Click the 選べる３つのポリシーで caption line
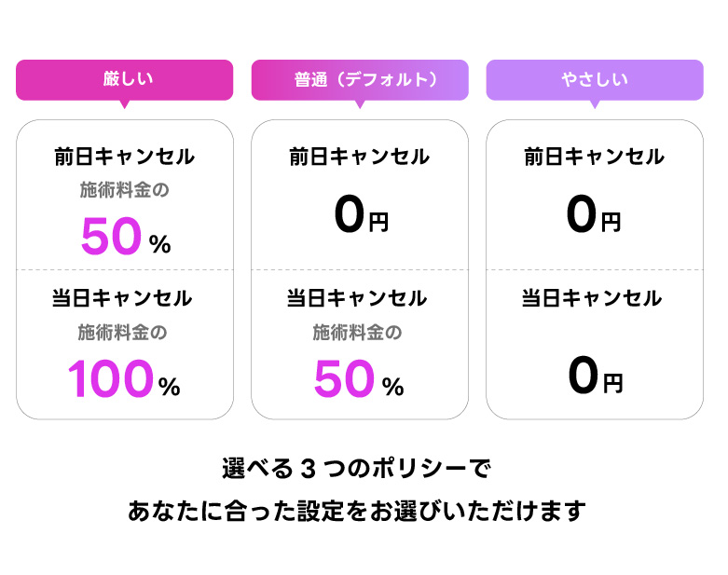Screen dimensions: 728x575 pyautogui.click(x=357, y=469)
